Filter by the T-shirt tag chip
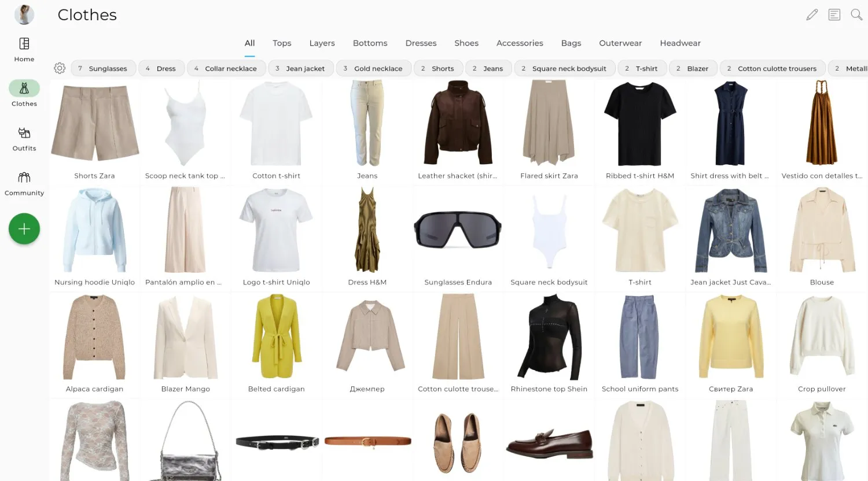Screen dimensions: 868x481 (x=642, y=68)
